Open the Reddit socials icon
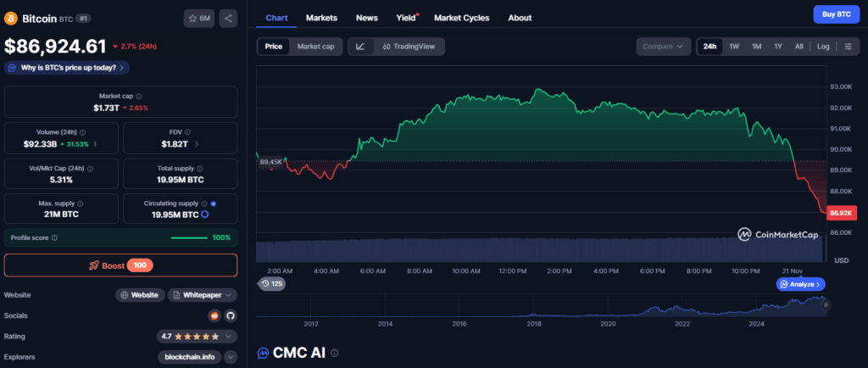 [214, 315]
